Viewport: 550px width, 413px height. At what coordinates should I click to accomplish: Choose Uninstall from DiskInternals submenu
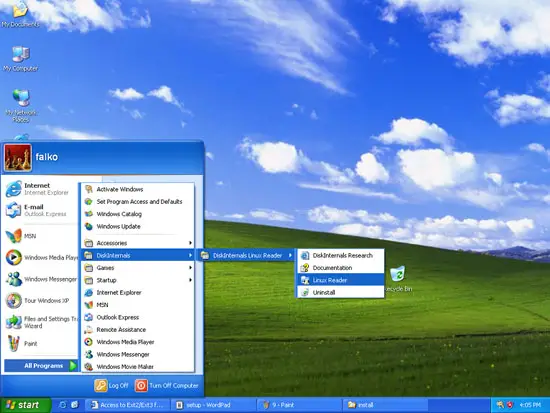pyautogui.click(x=340, y=292)
